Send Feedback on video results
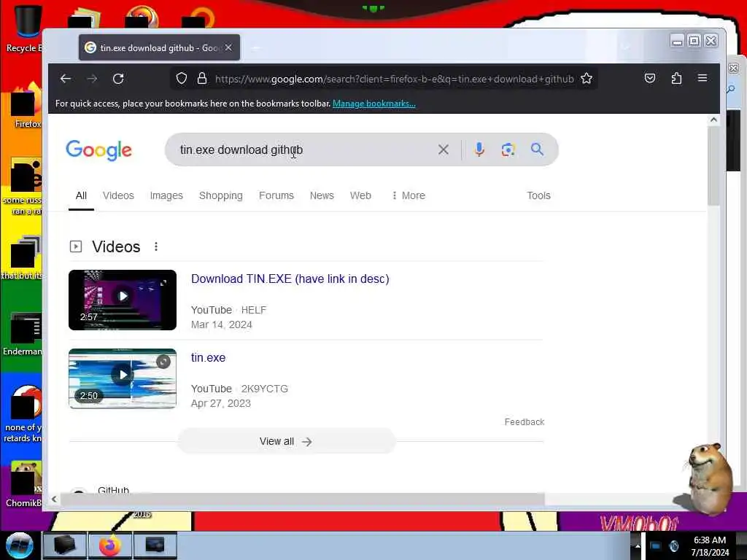The width and height of the screenshot is (747, 560). pos(524,422)
